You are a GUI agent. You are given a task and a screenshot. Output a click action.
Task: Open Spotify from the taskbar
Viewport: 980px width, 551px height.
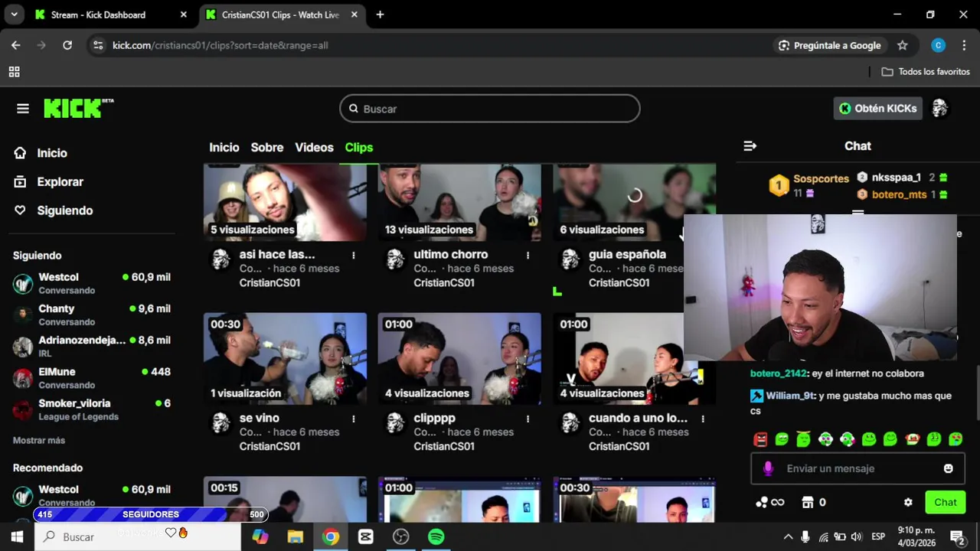pos(436,536)
